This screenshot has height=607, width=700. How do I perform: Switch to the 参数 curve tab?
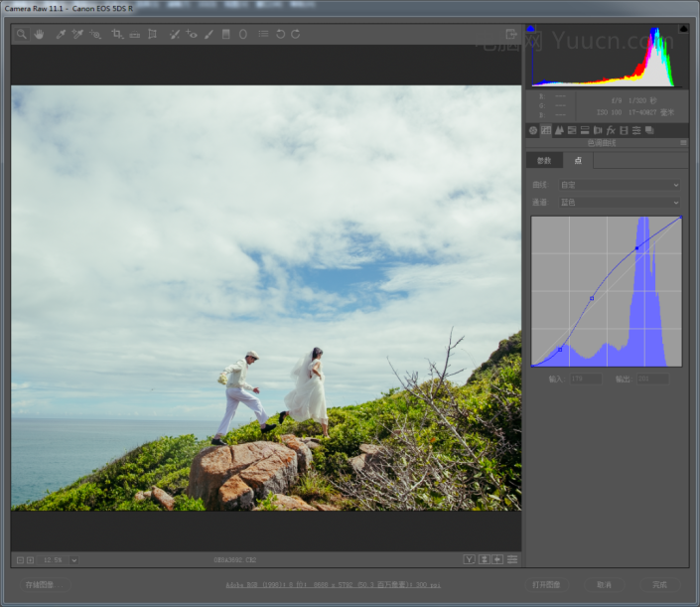click(x=543, y=160)
